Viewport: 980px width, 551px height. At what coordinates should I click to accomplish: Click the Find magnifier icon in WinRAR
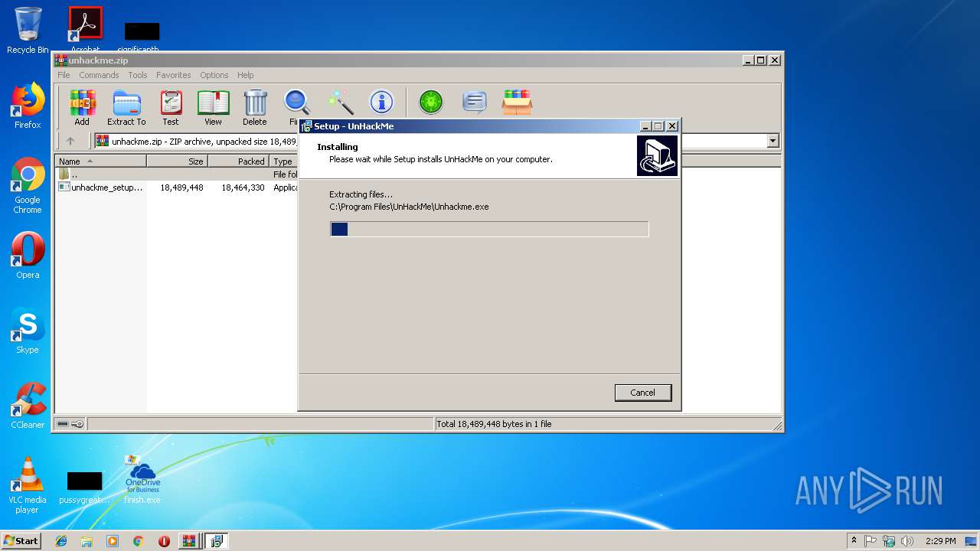[x=296, y=103]
